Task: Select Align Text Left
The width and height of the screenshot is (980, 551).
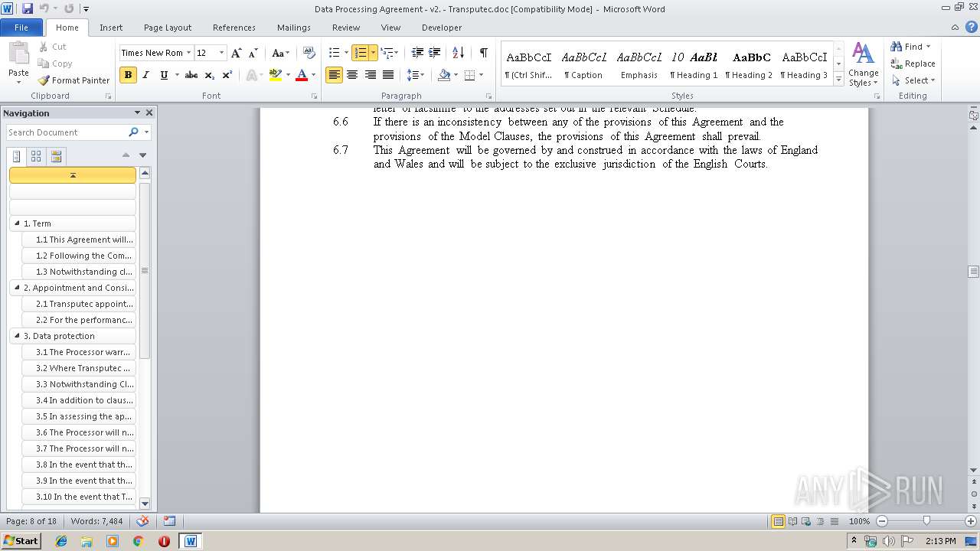Action: click(x=334, y=75)
